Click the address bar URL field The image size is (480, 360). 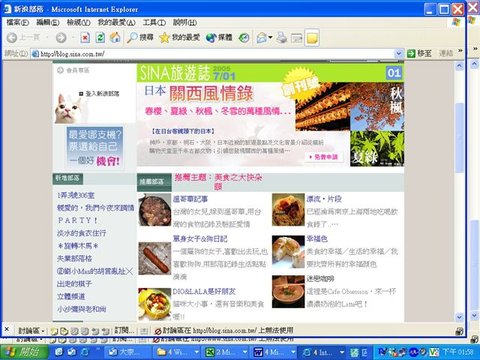(213, 54)
